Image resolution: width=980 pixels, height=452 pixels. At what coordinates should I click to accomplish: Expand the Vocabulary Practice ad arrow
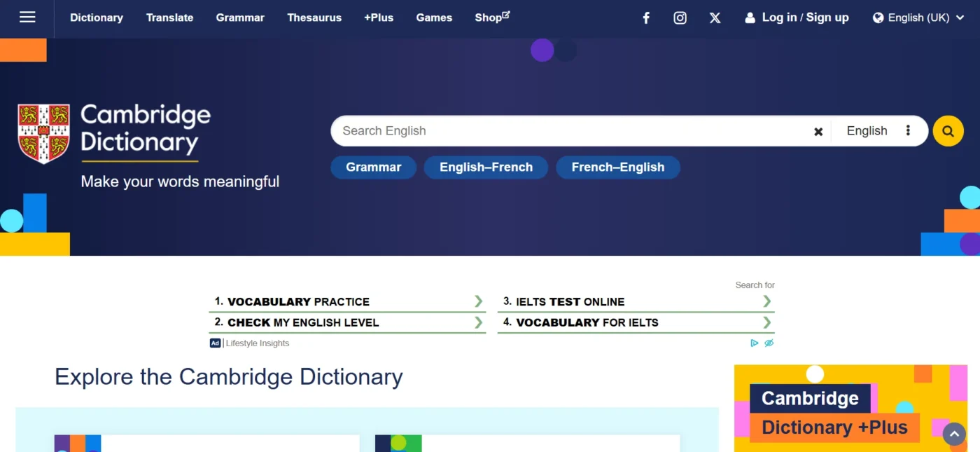coord(478,301)
